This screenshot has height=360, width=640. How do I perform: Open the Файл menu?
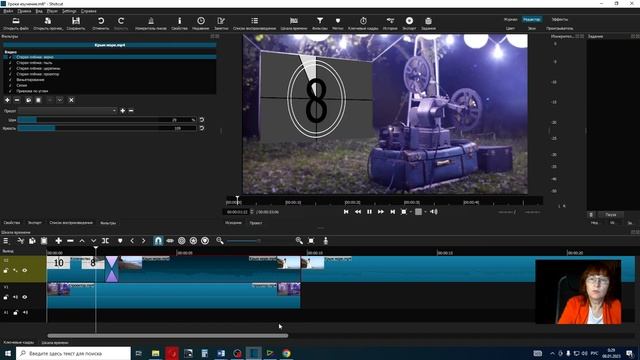(x=8, y=11)
